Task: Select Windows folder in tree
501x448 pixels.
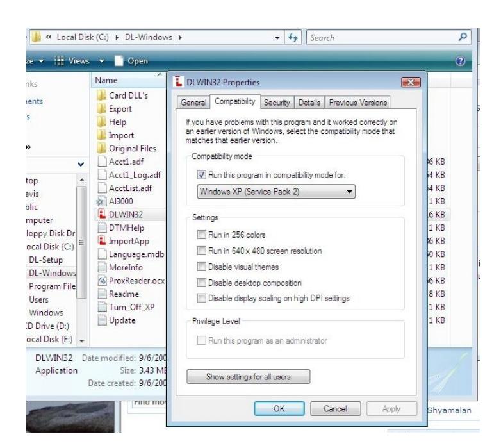Action: (x=46, y=313)
